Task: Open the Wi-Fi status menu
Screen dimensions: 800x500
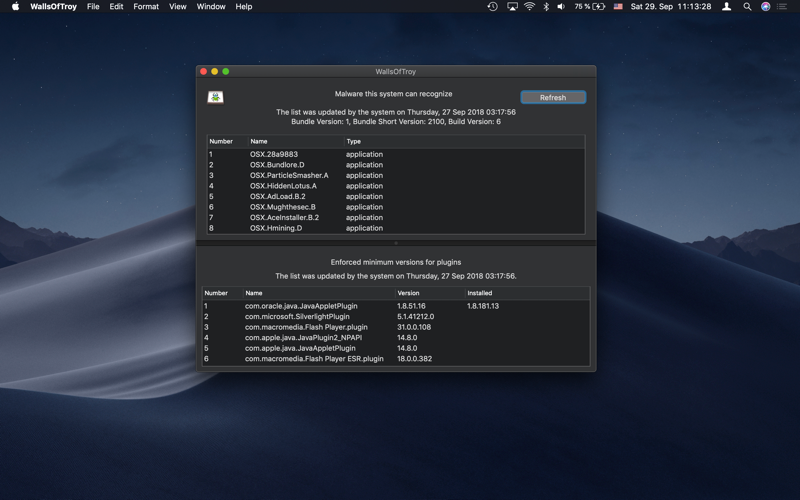Action: pos(530,7)
